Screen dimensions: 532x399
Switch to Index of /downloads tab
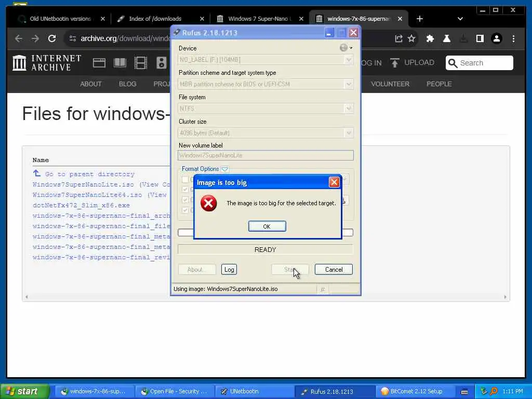(155, 19)
